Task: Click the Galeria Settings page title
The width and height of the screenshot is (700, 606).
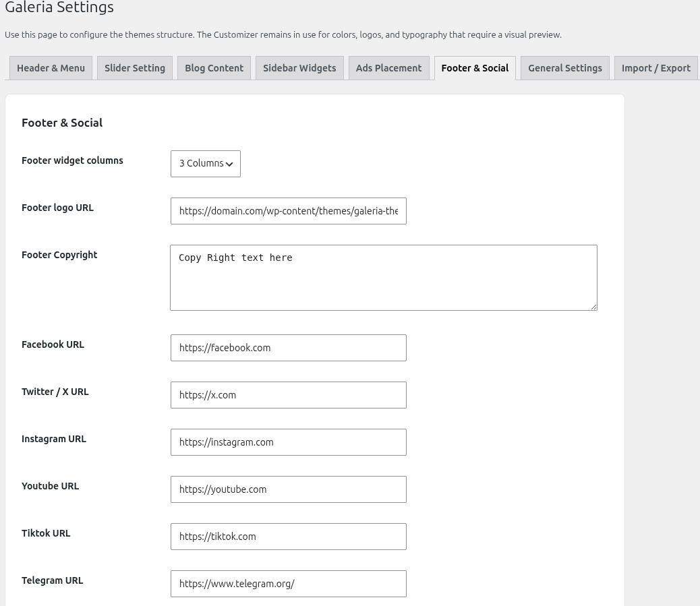Action: pos(59,7)
